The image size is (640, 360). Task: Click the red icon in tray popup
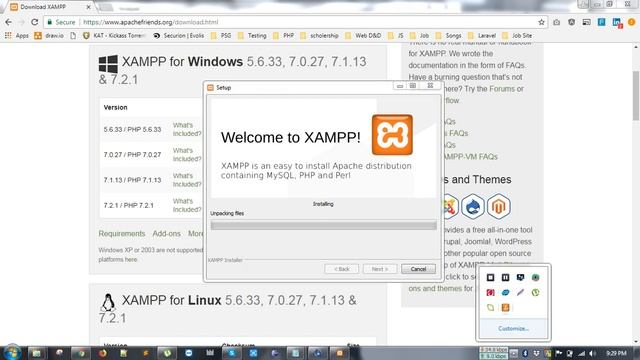click(x=490, y=293)
